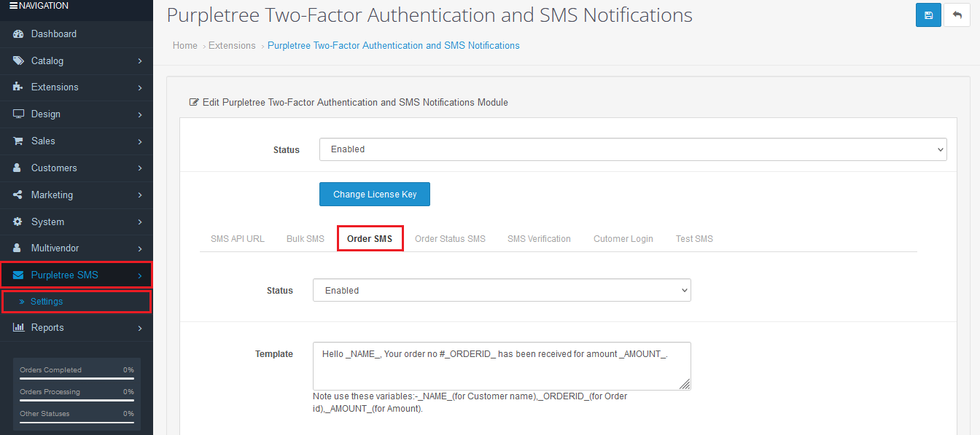Click the Change License Key button
The image size is (980, 435).
(375, 195)
